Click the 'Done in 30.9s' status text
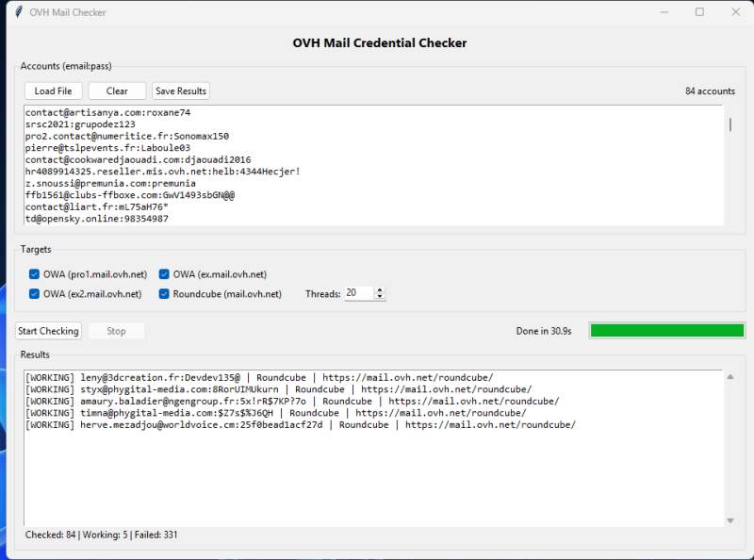 coord(544,331)
